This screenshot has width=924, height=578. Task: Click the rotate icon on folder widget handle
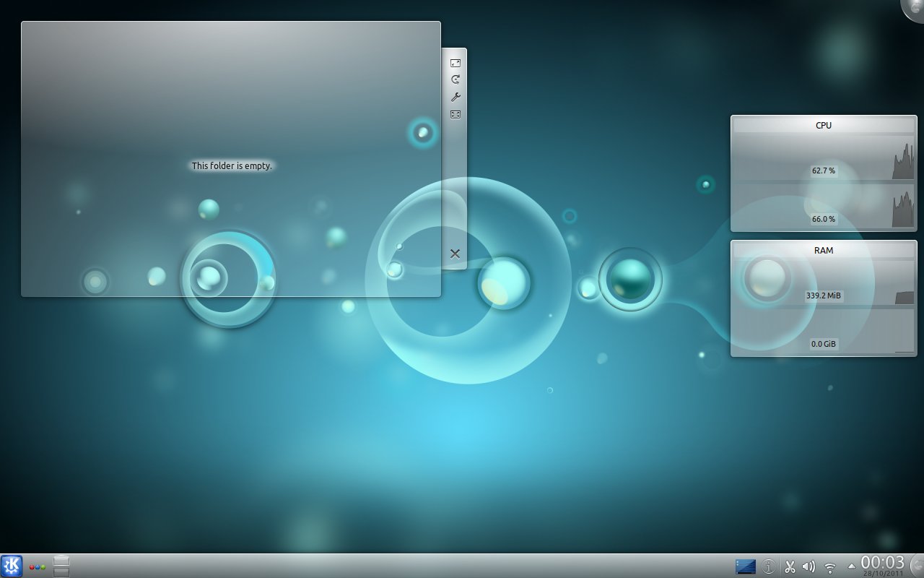456,79
